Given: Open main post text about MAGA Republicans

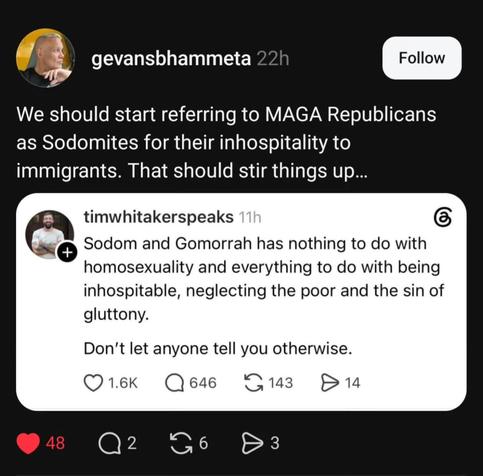Looking at the screenshot, I should 226,143.
